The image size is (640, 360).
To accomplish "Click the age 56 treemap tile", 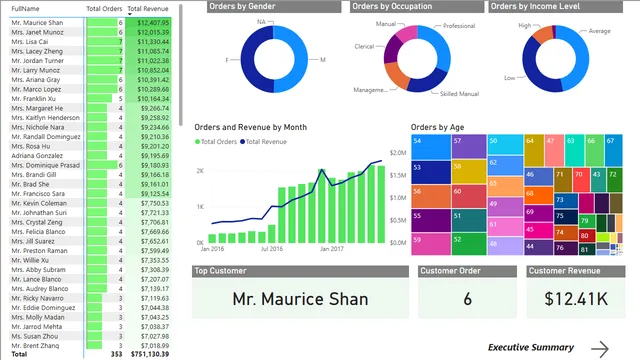I will [x=431, y=197].
